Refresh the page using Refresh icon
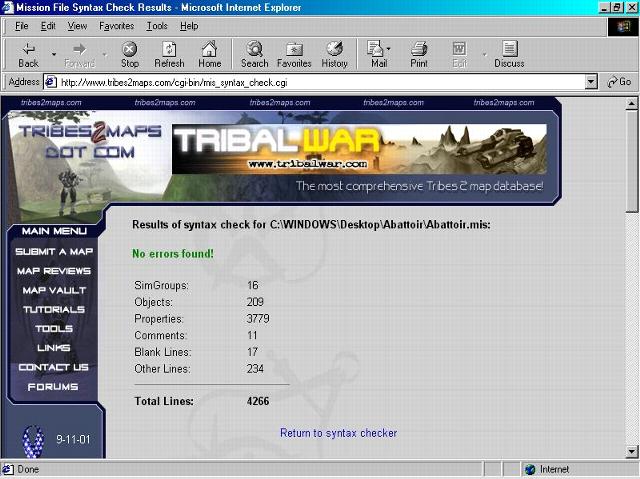This screenshot has width=640, height=479. tap(169, 54)
